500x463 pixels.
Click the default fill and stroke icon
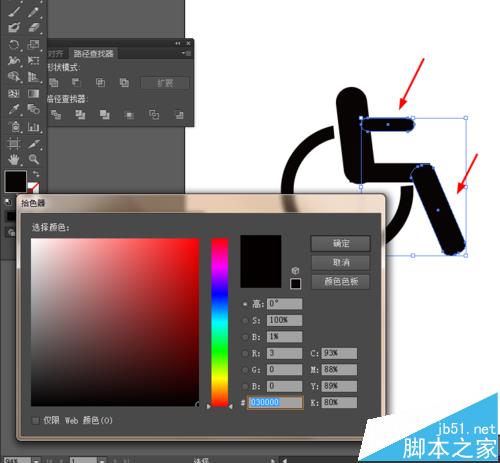point(8,202)
